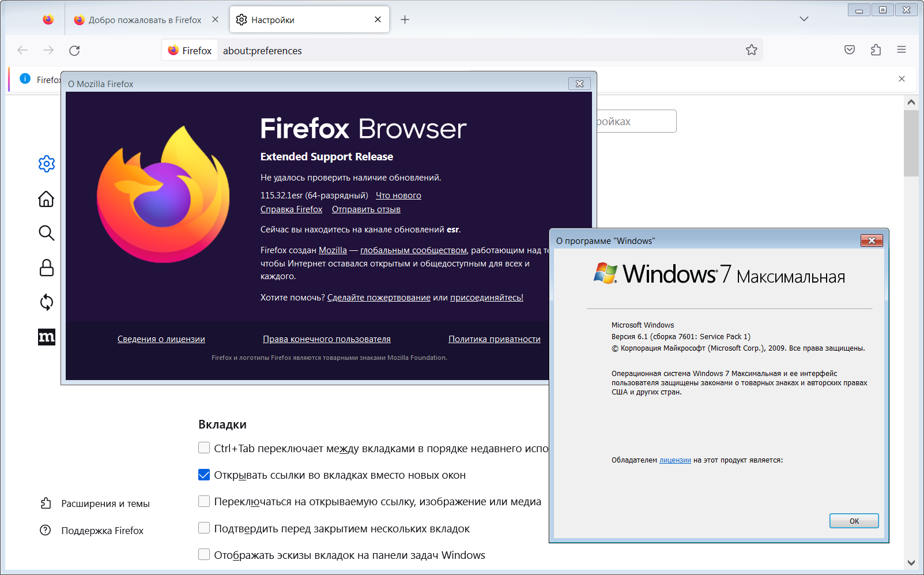924x575 pixels.
Task: Open the Что нового link
Action: [x=398, y=196]
